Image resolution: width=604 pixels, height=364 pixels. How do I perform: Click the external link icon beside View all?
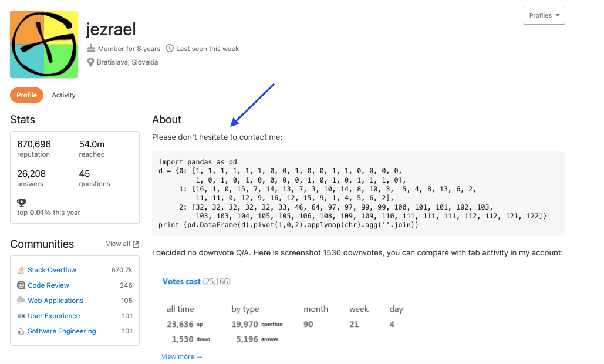136,244
